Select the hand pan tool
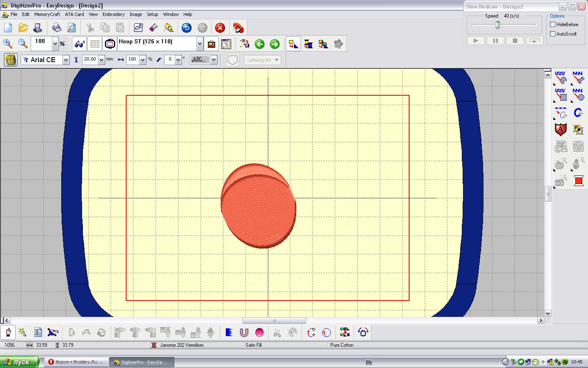The height and width of the screenshot is (368, 588). point(8,332)
